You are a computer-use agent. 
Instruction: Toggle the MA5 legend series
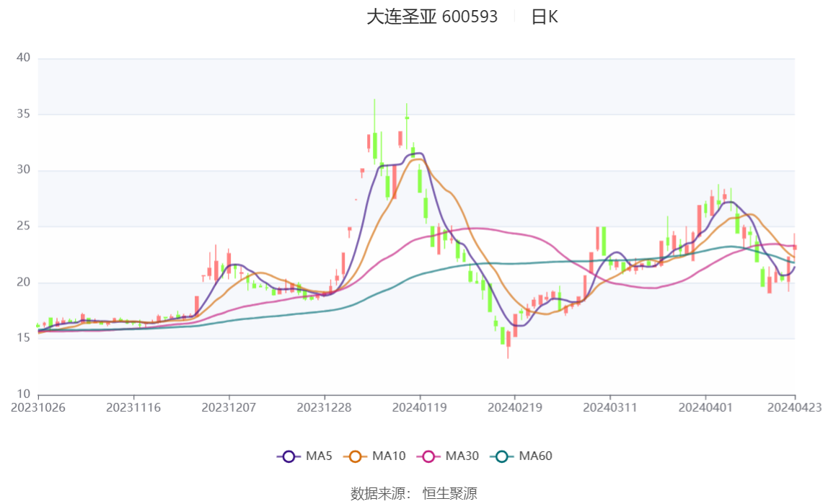pyautogui.click(x=304, y=456)
